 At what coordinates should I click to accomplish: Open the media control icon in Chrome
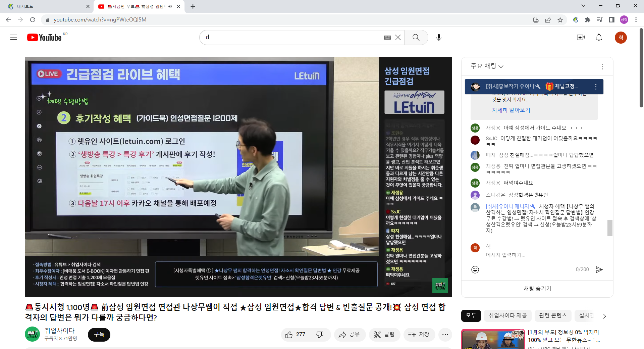(x=599, y=20)
